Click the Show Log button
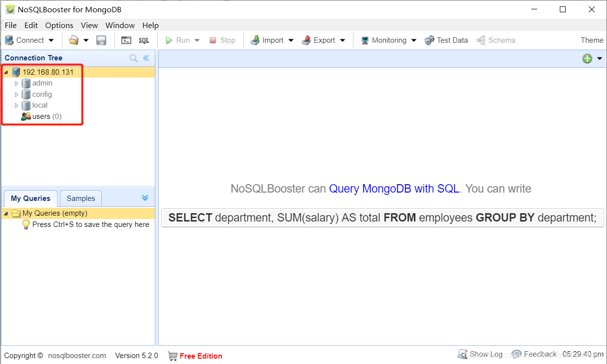This screenshot has height=364, width=607. 480,354
